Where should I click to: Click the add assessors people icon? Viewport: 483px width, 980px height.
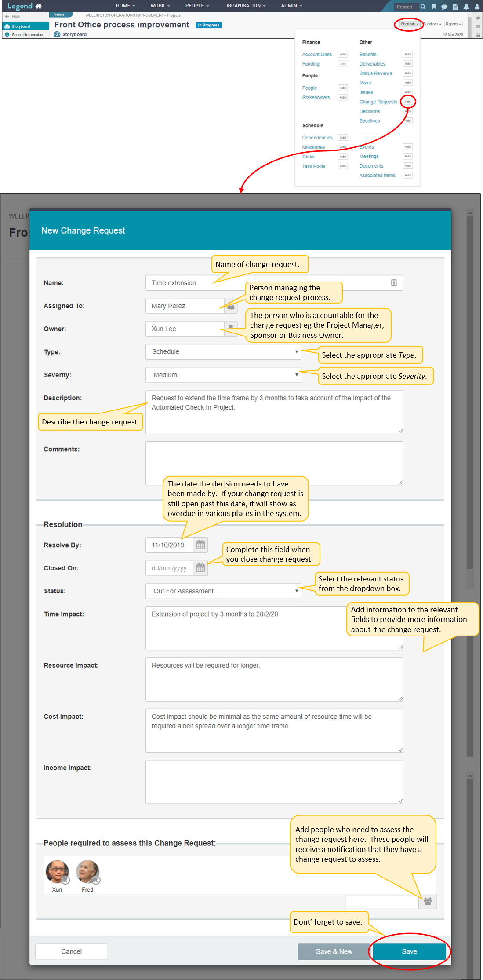pyautogui.click(x=428, y=901)
